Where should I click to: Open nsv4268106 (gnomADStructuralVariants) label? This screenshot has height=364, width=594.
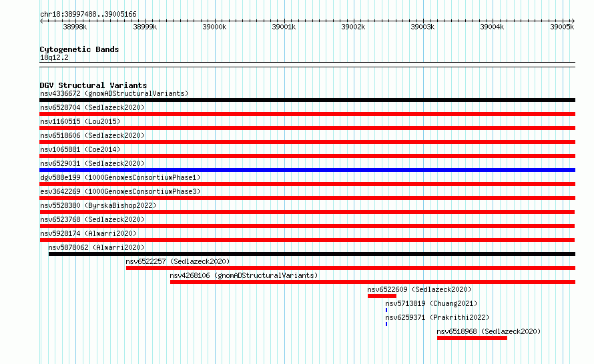click(244, 275)
